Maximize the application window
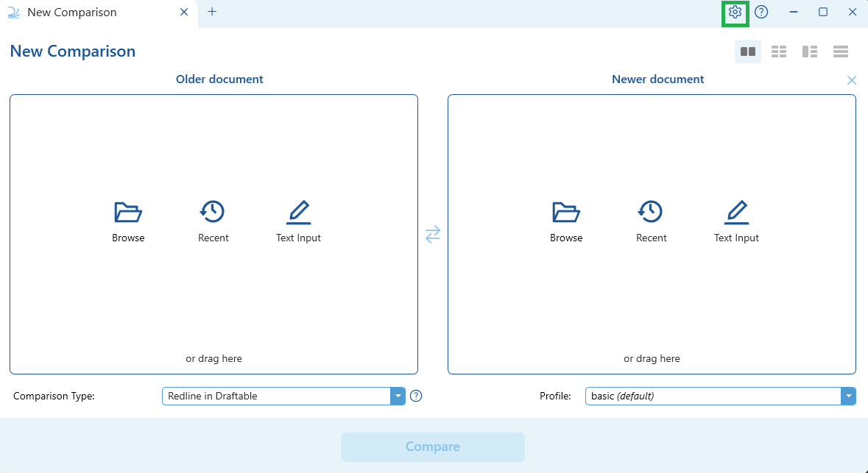 [823, 13]
